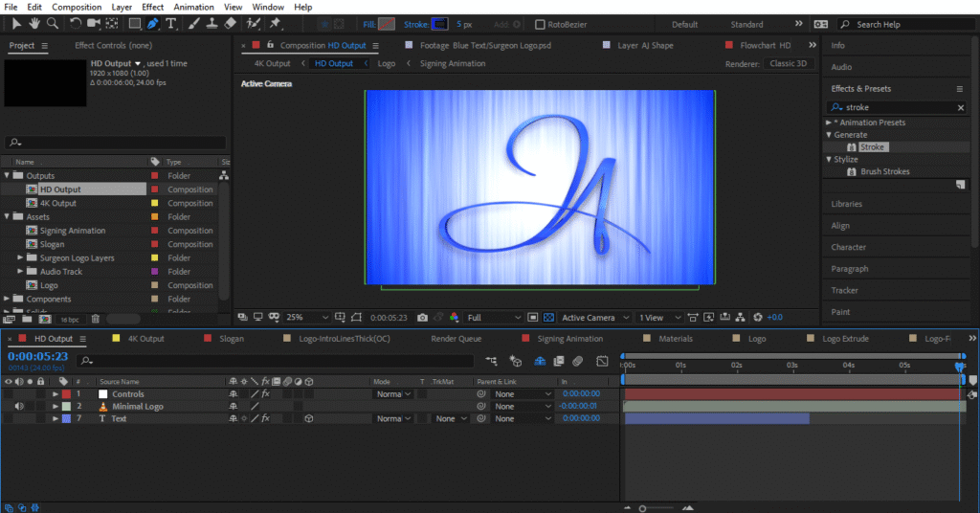Image resolution: width=980 pixels, height=513 pixels.
Task: Expand the Controls layer properties
Action: tap(56, 393)
